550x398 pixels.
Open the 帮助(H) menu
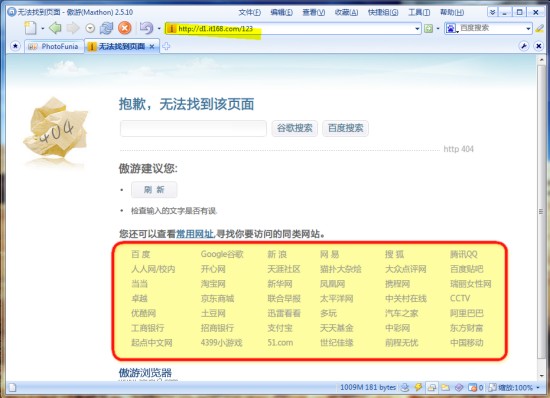tap(452, 12)
